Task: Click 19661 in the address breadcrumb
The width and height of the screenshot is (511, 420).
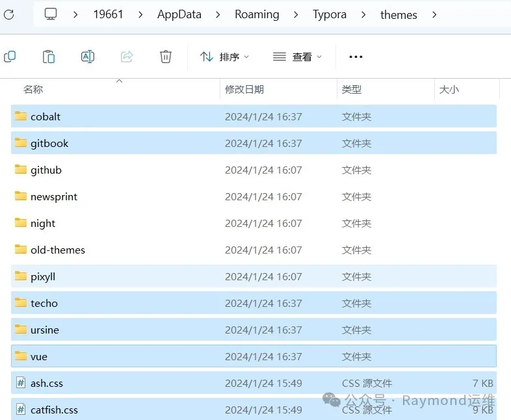Action: [108, 14]
